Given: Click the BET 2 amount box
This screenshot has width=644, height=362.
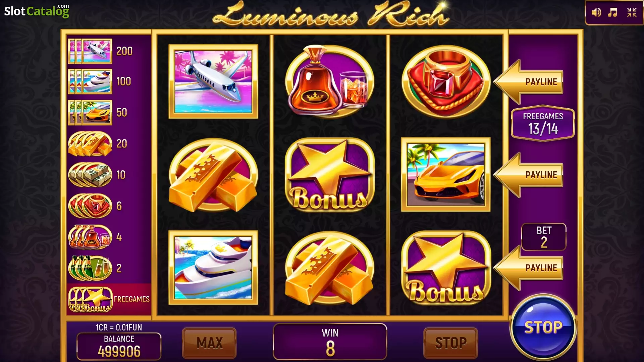Looking at the screenshot, I should [x=544, y=237].
